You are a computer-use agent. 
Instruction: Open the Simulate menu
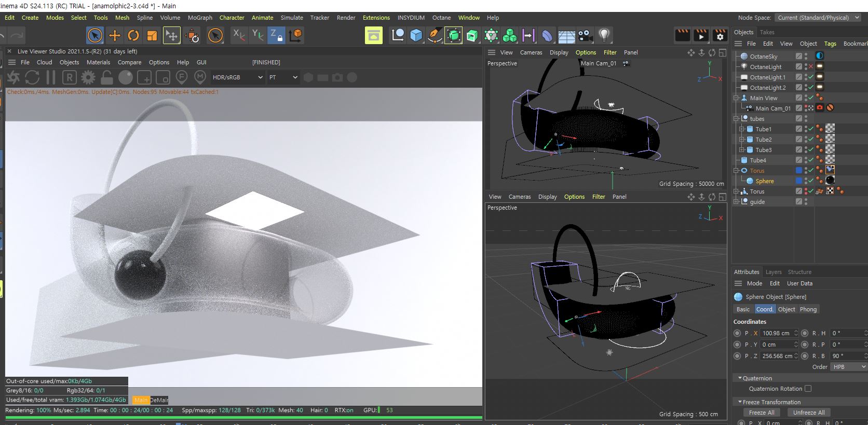point(292,18)
